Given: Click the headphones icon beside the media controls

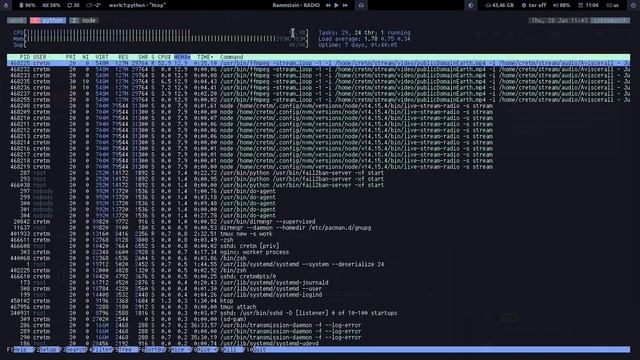Looking at the screenshot, I should [x=361, y=5].
